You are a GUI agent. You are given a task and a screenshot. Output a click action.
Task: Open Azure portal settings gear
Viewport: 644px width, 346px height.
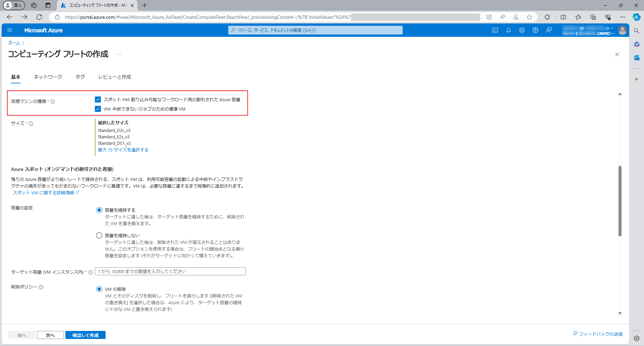(x=522, y=30)
